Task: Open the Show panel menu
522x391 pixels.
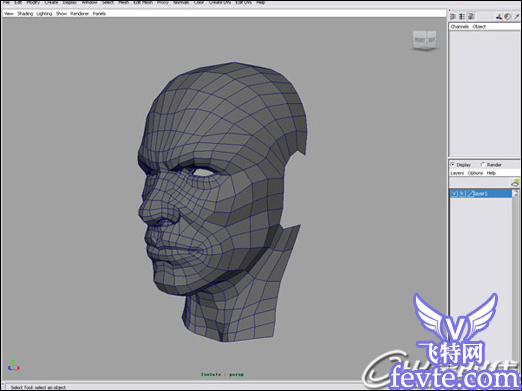Action: [61, 14]
